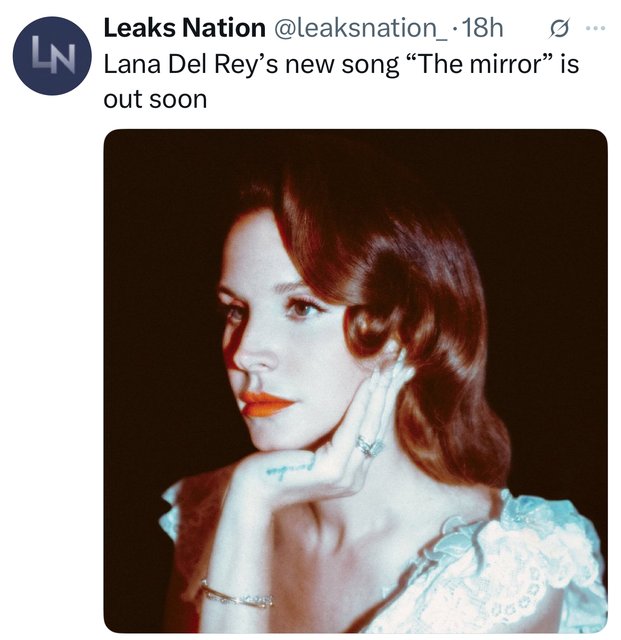The height and width of the screenshot is (640, 621).
Task: Open the three-dot more options menu
Action: pyautogui.click(x=595, y=29)
